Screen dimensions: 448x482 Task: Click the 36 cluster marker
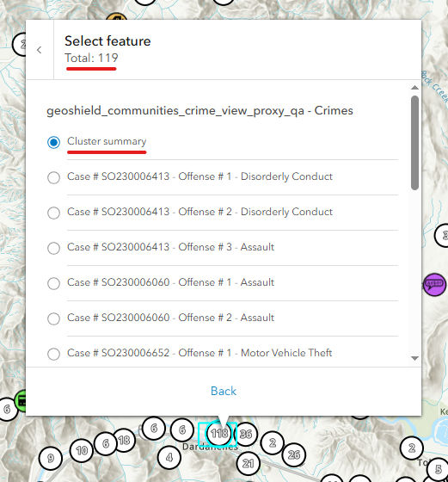click(x=246, y=434)
